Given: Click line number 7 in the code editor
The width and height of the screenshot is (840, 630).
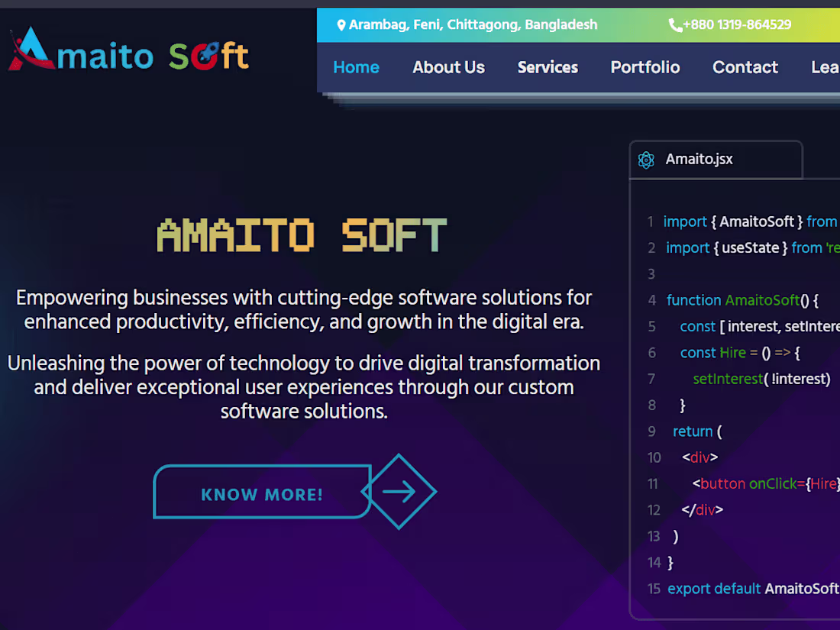Looking at the screenshot, I should (651, 379).
